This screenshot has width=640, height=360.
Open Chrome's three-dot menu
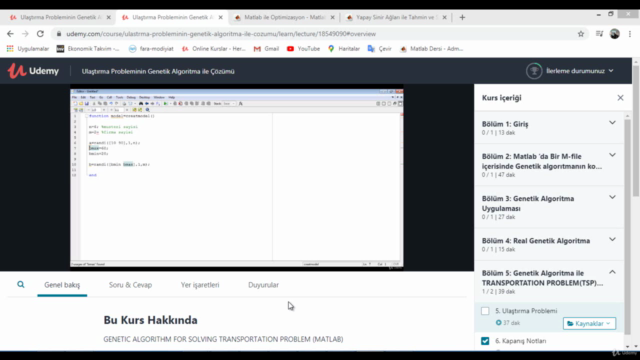tap(630, 34)
